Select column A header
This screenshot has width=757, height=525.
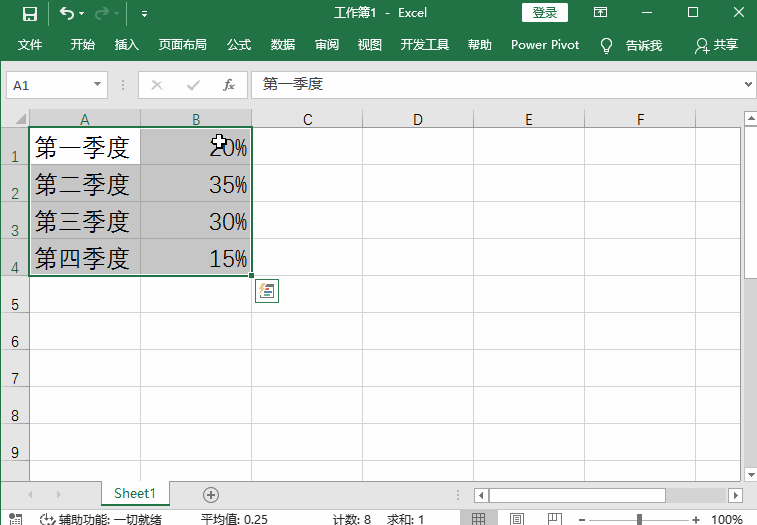click(85, 119)
